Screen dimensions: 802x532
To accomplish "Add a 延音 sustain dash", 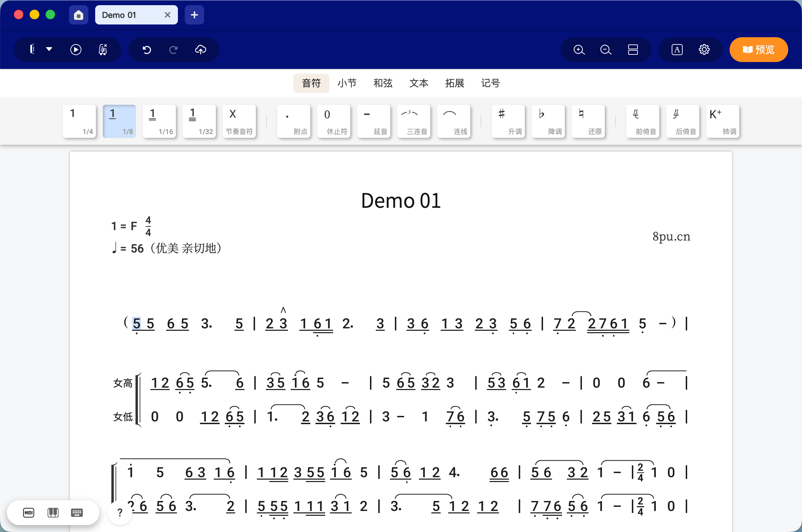I will [374, 121].
